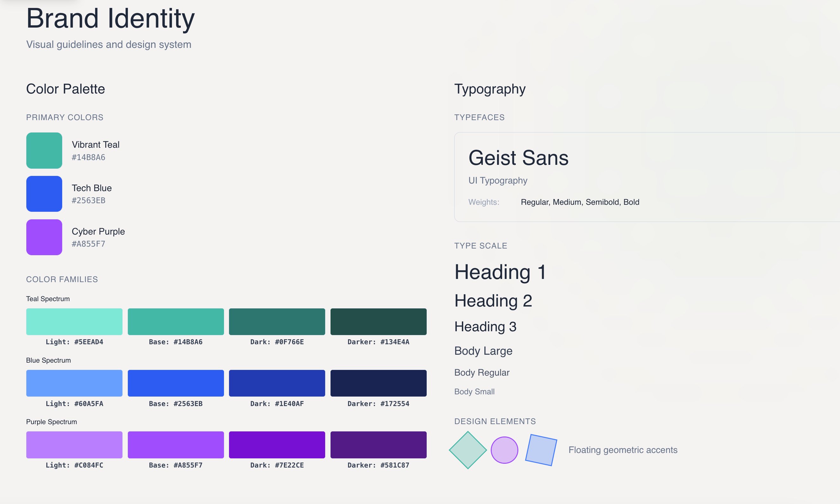Screen dimensions: 840x504
Task: Click the Purple Spectrum label
Action: click(52, 422)
